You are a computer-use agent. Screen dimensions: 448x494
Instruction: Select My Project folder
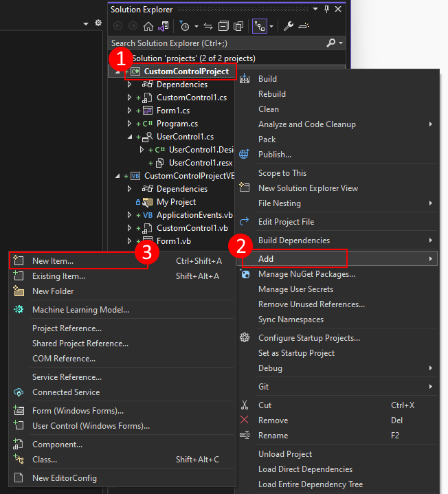pyautogui.click(x=176, y=202)
